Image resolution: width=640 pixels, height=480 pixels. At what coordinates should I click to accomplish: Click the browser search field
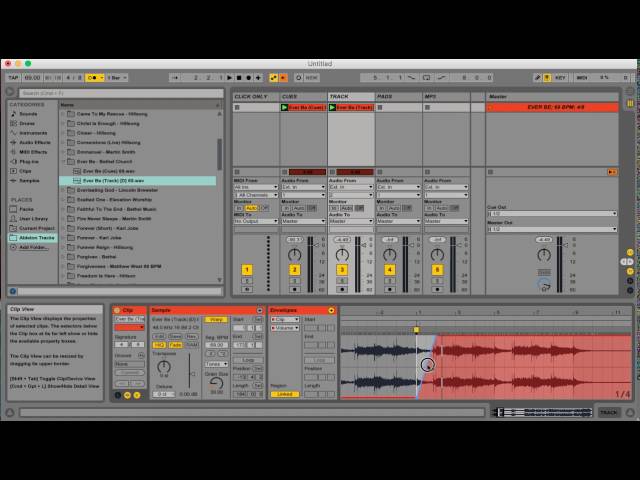121,93
